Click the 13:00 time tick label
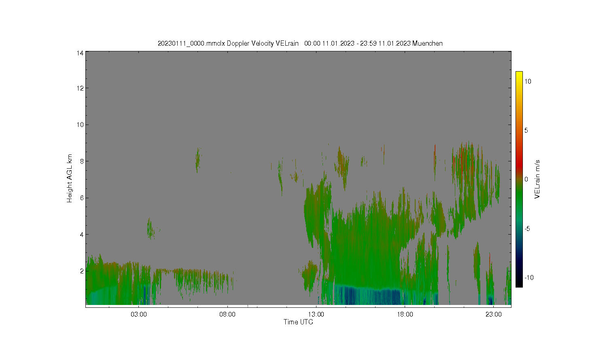Image resolution: width=607 pixels, height=364 pixels. 316,315
